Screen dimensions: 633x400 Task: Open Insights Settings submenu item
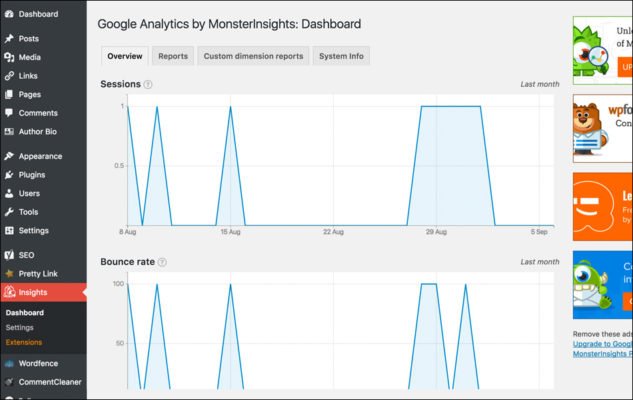(19, 327)
